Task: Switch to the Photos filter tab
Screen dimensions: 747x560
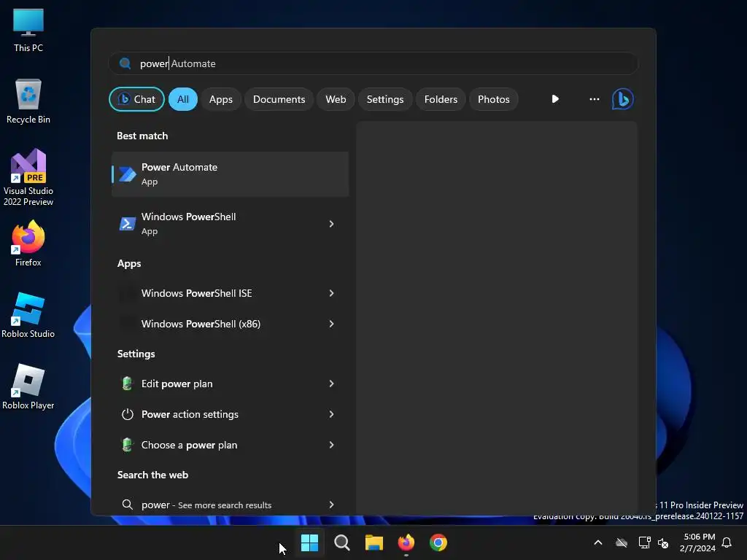Action: click(x=494, y=99)
